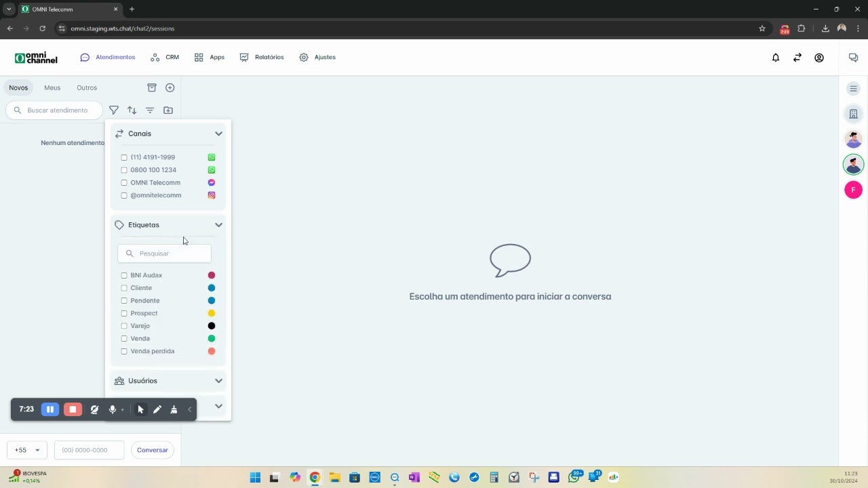Check the Pendente tag
The width and height of the screenshot is (868, 488).
point(124,301)
